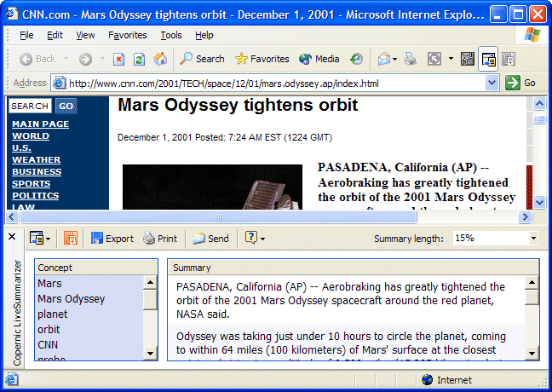Open the Favorites menu
The height and width of the screenshot is (392, 552).
(x=128, y=35)
